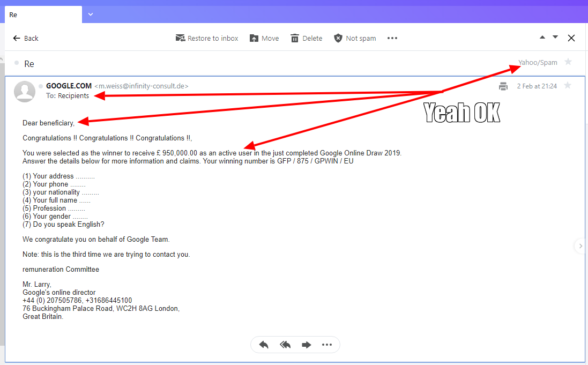
Task: Star the message dated 2 Feb
Action: pyautogui.click(x=568, y=86)
